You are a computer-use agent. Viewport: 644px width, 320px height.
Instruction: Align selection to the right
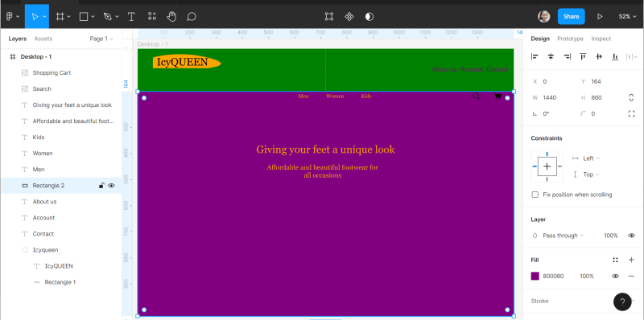pos(567,56)
